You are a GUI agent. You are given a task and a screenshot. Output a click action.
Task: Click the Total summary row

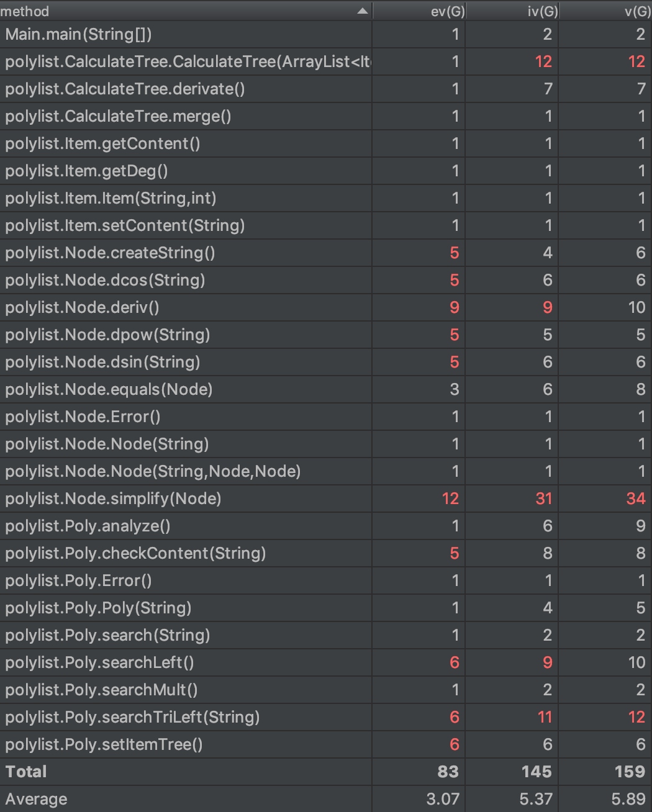[26, 772]
